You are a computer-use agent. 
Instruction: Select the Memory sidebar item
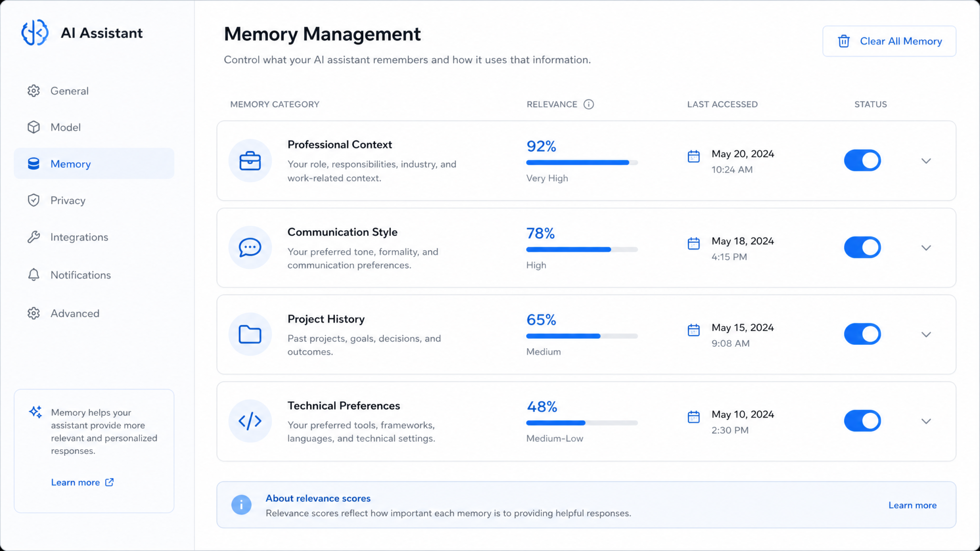click(94, 164)
